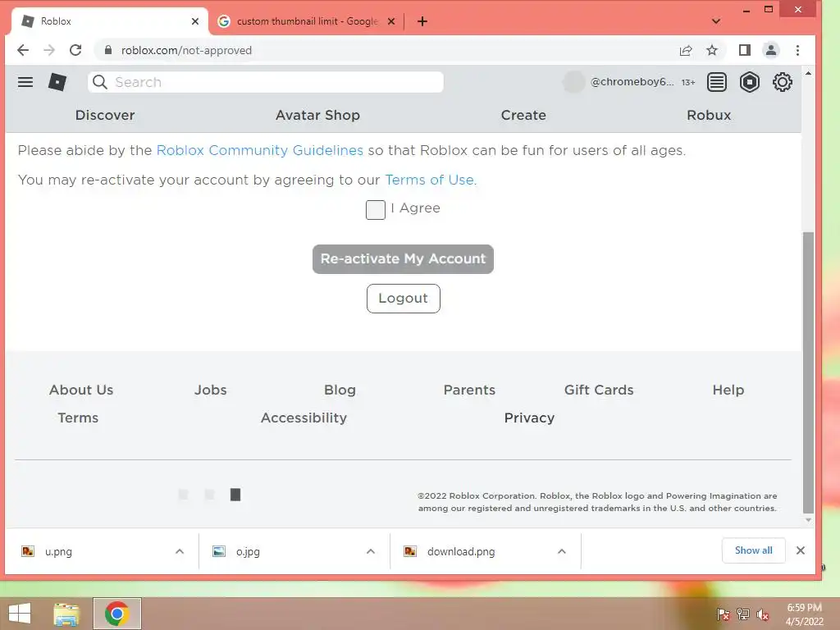Go forward with the browser forward arrow
840x630 pixels.
[x=49, y=50]
